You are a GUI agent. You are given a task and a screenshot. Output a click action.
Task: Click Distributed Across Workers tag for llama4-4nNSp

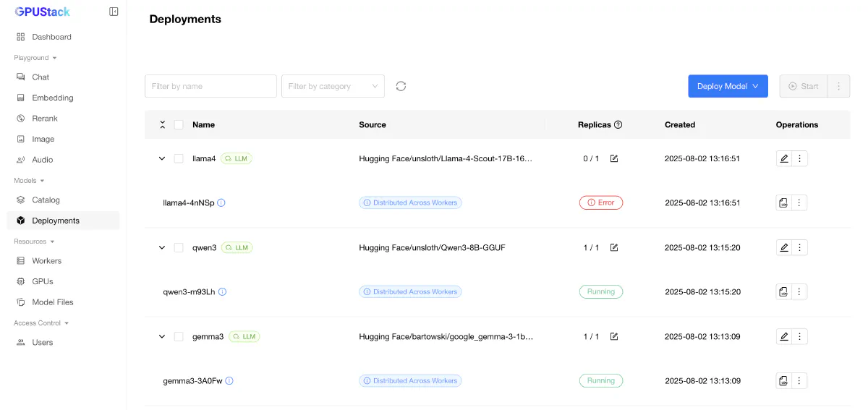coord(410,202)
